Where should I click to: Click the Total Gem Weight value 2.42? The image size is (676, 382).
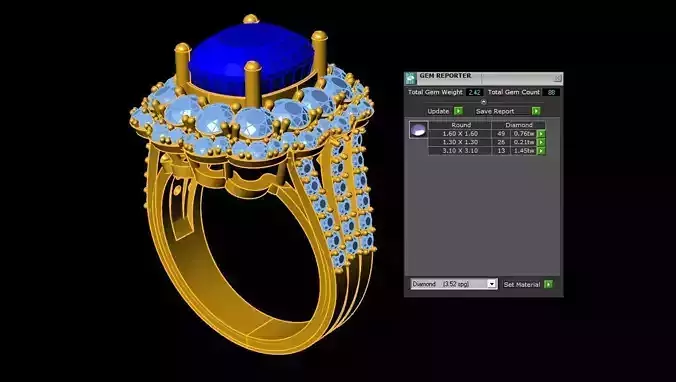click(x=474, y=92)
